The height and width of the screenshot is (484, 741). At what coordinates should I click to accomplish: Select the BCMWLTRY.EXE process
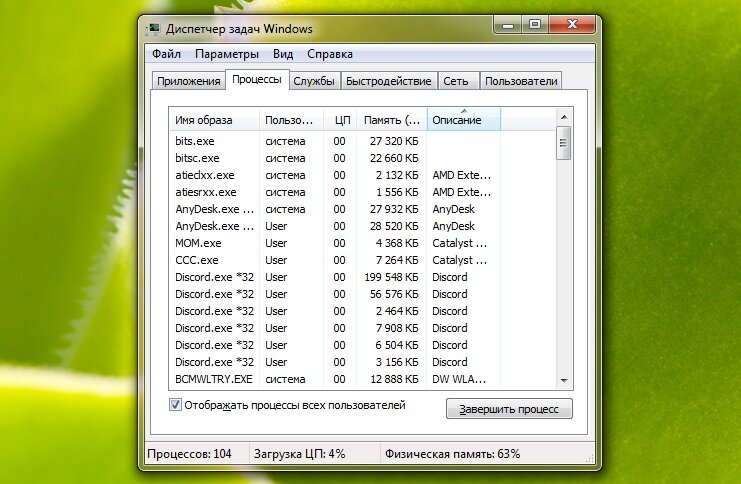(362, 379)
